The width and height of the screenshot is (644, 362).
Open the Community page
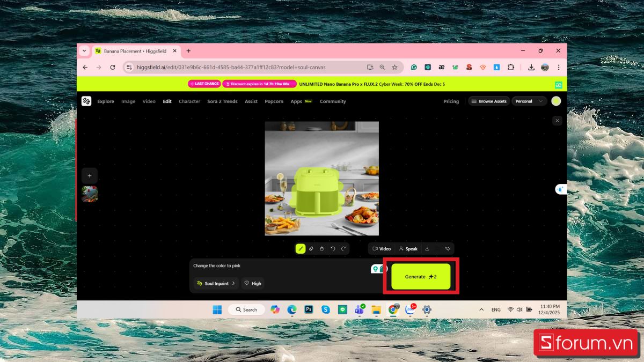(x=333, y=101)
